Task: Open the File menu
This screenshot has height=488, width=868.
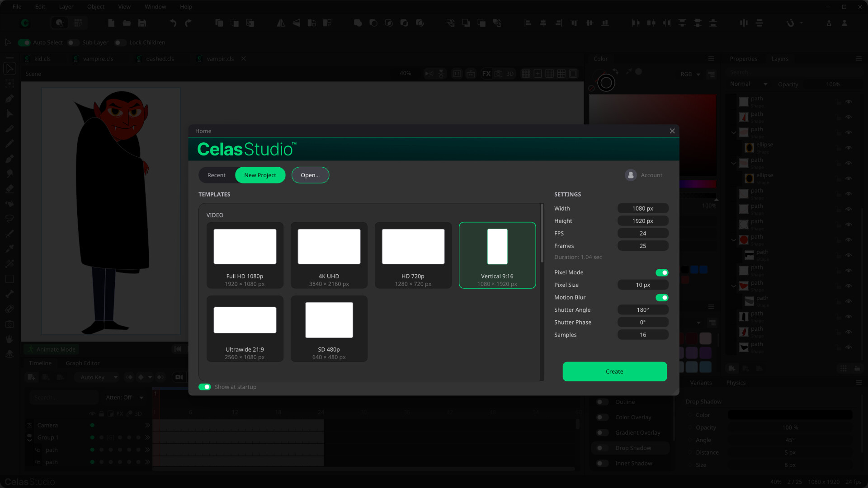Action: coord(17,7)
